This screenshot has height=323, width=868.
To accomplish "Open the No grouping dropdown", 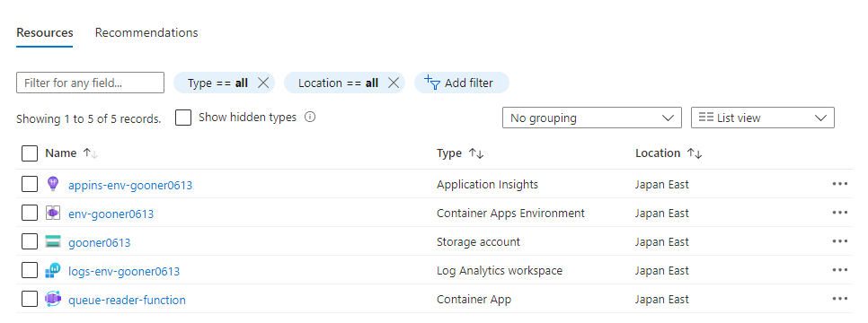I will [x=592, y=118].
